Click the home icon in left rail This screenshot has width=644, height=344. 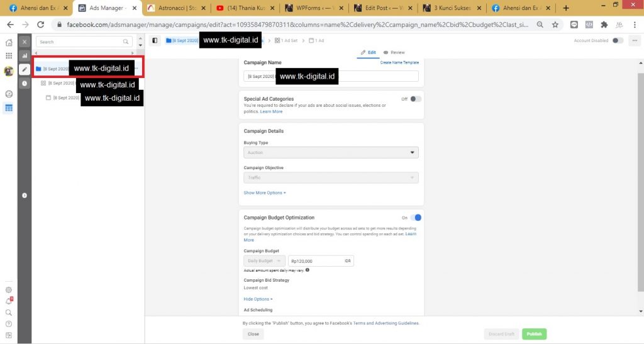(x=9, y=43)
